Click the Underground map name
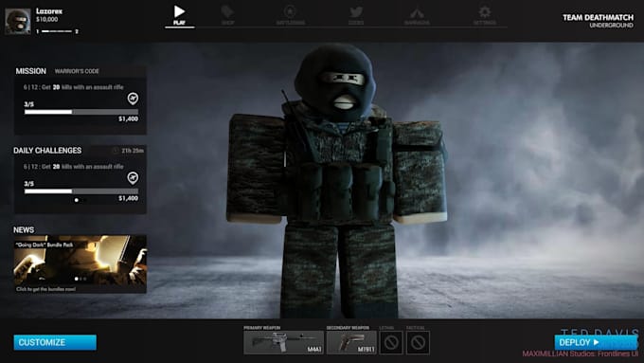This screenshot has height=363, width=644. pyautogui.click(x=611, y=26)
